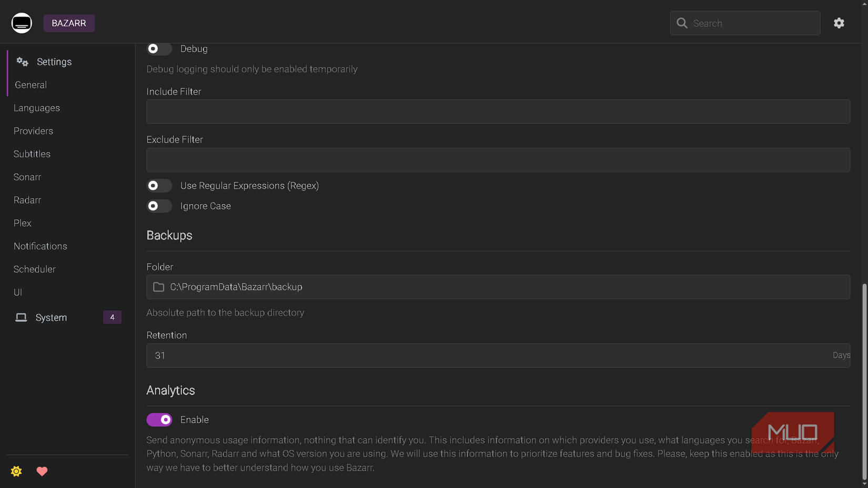The image size is (868, 488).
Task: Open the gear icon in top bar
Action: pyautogui.click(x=839, y=23)
